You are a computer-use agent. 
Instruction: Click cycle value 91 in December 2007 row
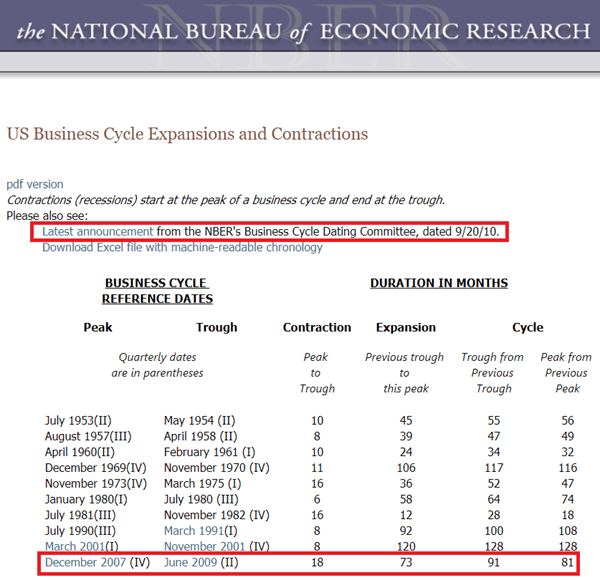[x=494, y=562]
